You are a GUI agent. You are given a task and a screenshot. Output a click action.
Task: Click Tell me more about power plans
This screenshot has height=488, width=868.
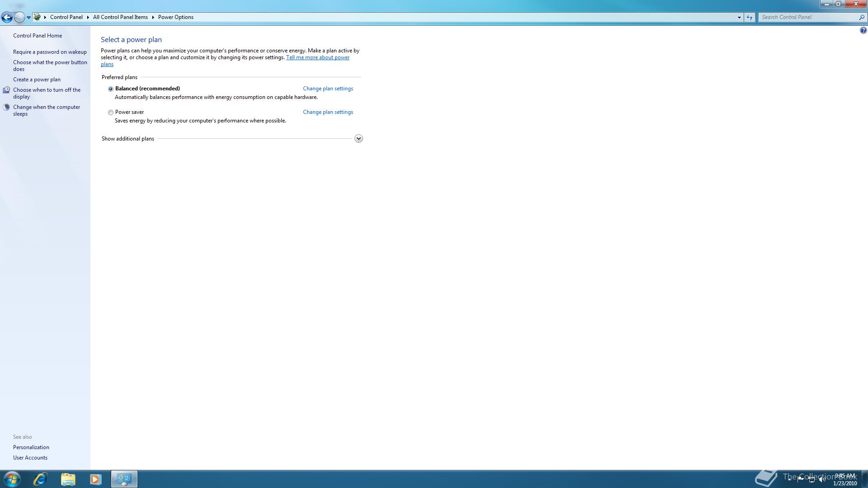pyautogui.click(x=317, y=57)
